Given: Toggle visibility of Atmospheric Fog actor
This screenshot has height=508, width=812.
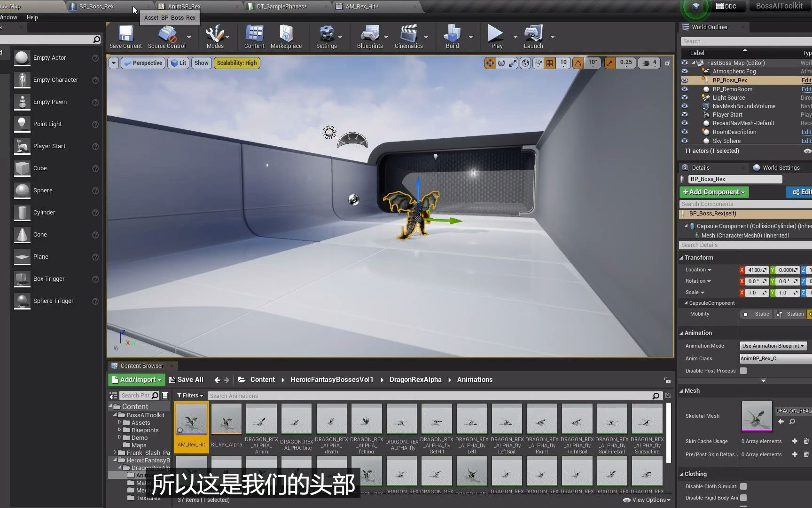Looking at the screenshot, I should click(x=685, y=71).
